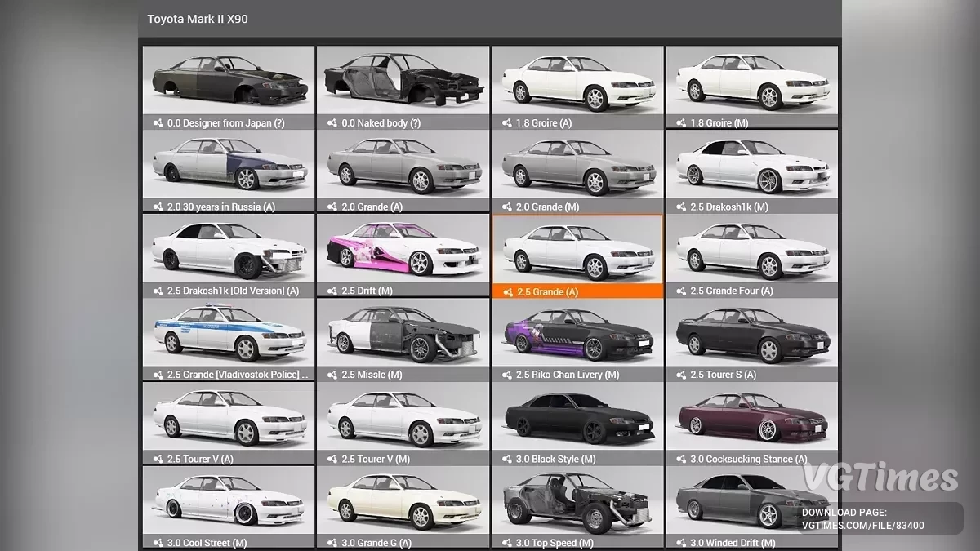Choose the "2.5 Drakosh1k (M)" configuration
This screenshot has height=551, width=980.
click(x=752, y=166)
